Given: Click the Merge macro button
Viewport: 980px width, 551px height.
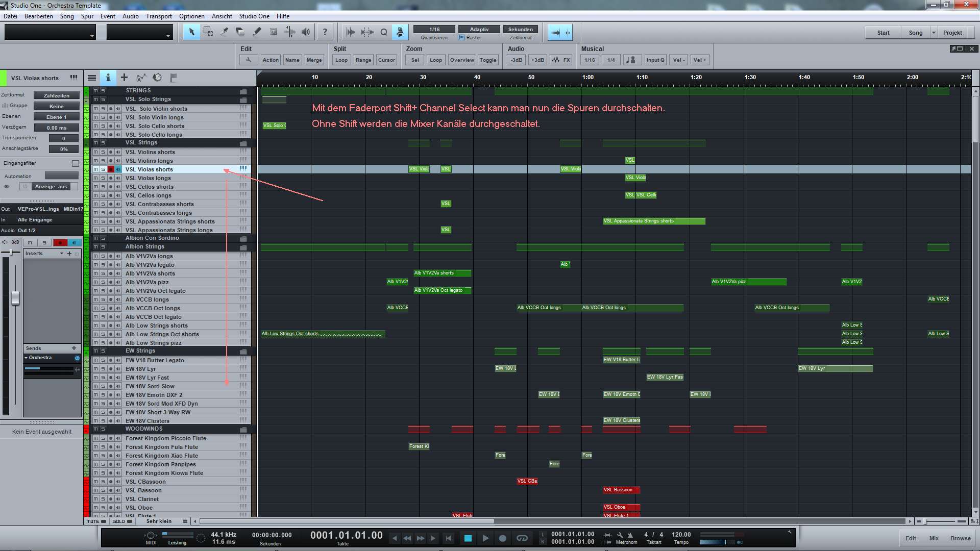Looking at the screenshot, I should coord(314,60).
